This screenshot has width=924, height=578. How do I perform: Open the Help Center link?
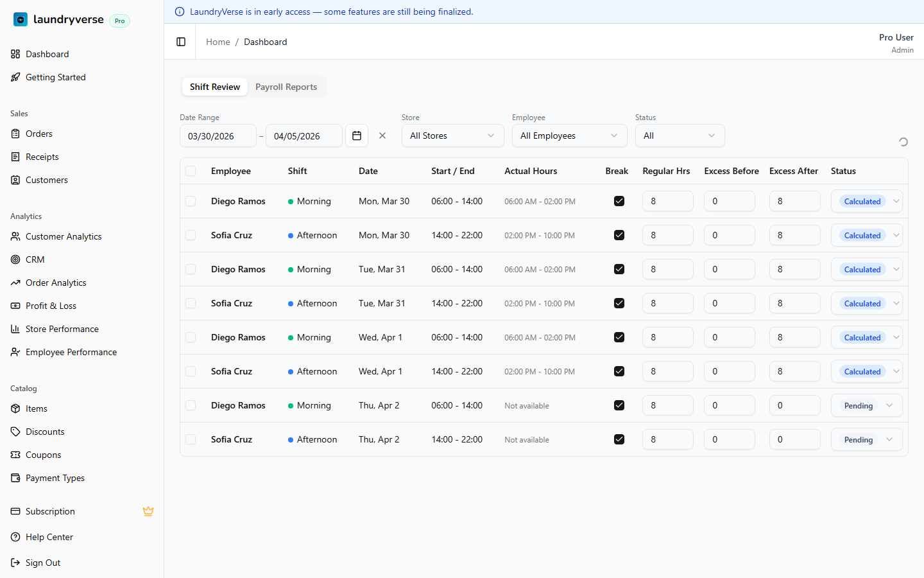click(x=49, y=537)
